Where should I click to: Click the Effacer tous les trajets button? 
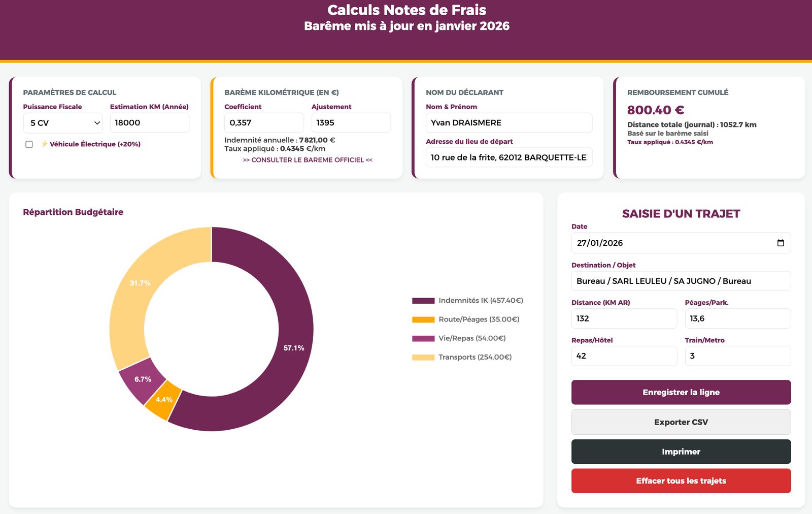point(681,481)
